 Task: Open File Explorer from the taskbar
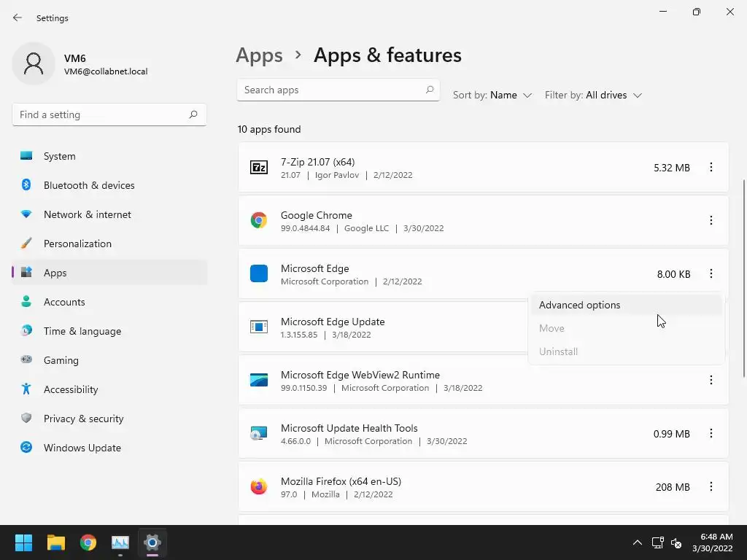tap(56, 542)
